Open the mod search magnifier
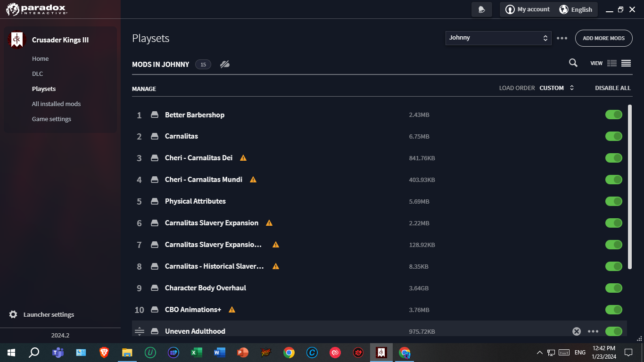This screenshot has width=644, height=362. point(573,63)
